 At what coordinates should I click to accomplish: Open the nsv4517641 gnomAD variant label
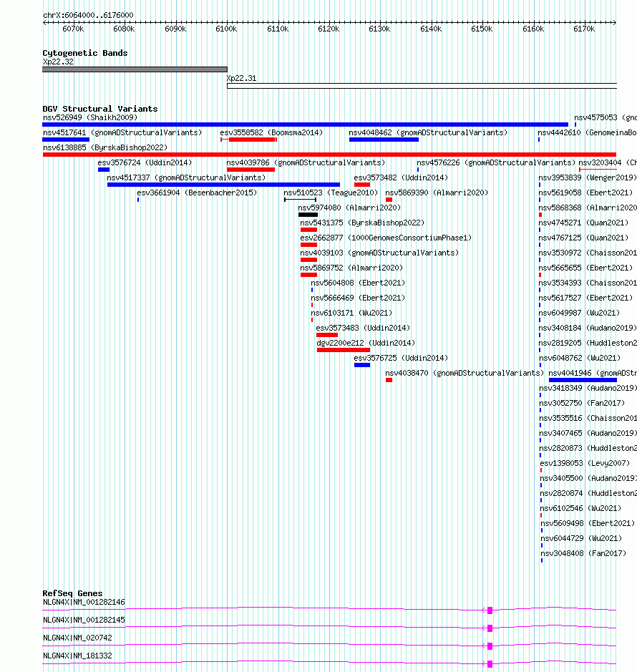[122, 132]
